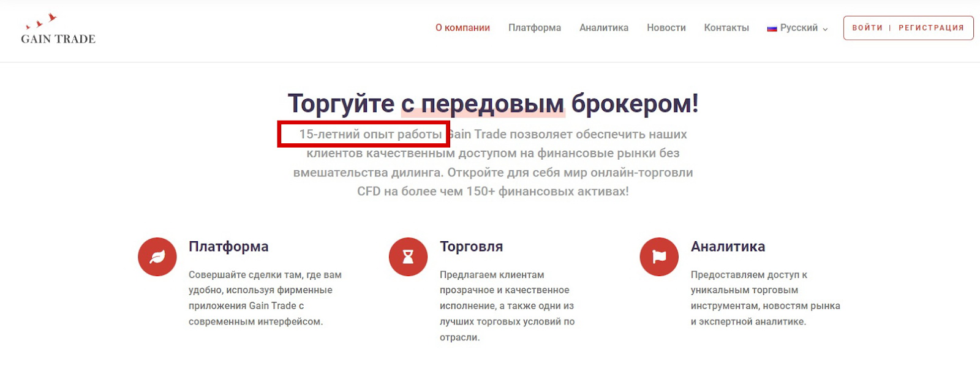Image resolution: width=980 pixels, height=371 pixels.
Task: Click the Russian flag icon
Action: click(x=772, y=28)
